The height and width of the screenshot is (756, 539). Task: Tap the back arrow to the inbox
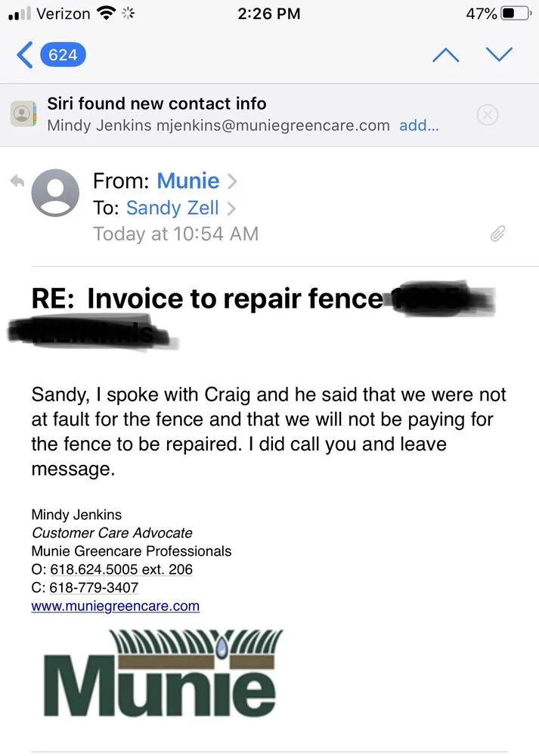(x=25, y=54)
